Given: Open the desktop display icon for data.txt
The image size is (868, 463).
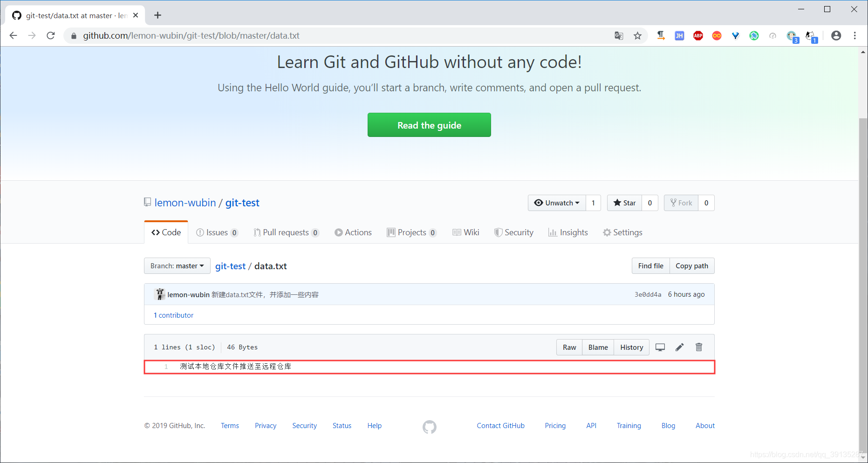Looking at the screenshot, I should (x=660, y=347).
